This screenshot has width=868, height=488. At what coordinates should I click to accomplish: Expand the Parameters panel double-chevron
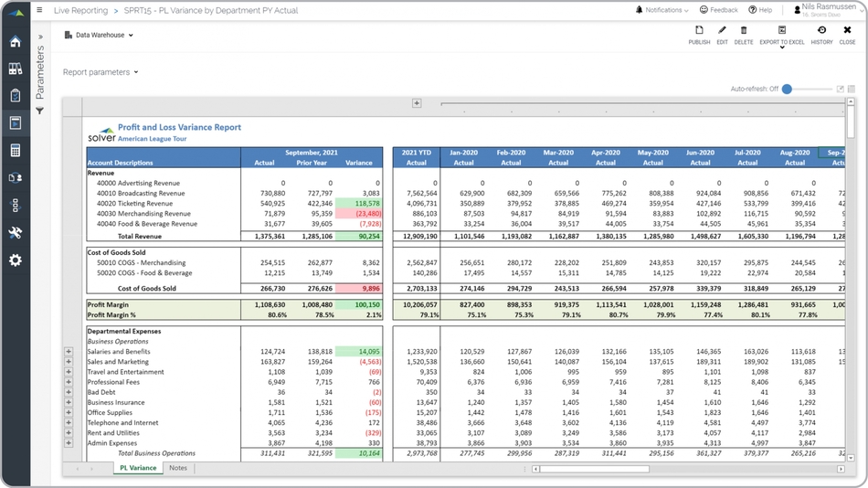(40, 37)
